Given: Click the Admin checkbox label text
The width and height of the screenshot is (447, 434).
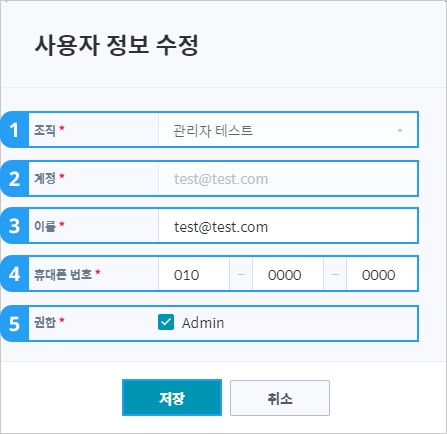Looking at the screenshot, I should (203, 323).
